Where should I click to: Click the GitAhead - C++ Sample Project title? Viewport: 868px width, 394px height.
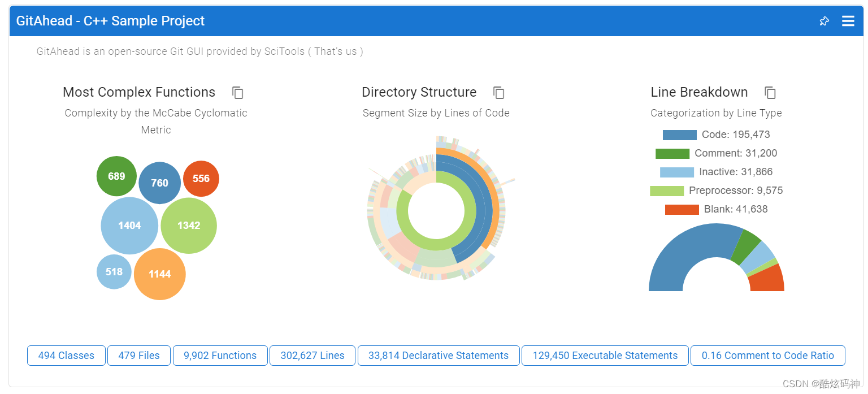point(111,21)
